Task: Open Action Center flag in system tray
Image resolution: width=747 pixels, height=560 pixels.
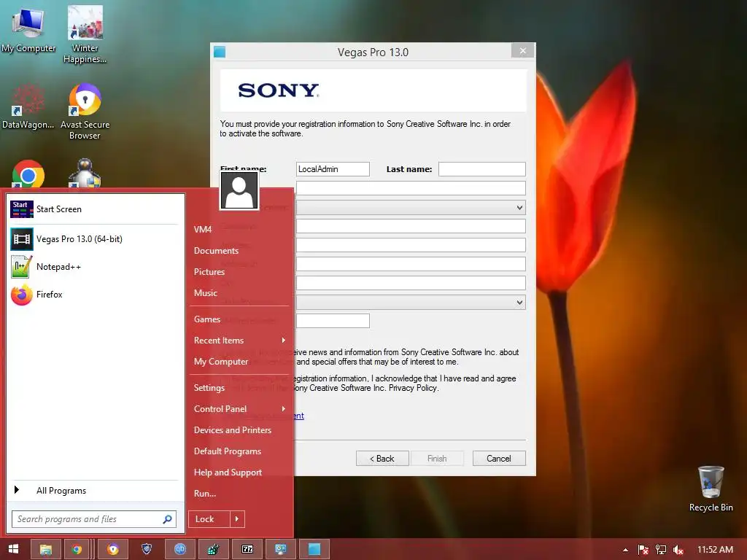Action: [643, 550]
